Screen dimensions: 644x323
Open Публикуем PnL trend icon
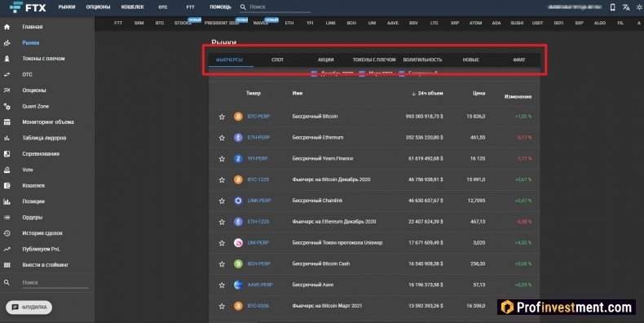(7, 249)
